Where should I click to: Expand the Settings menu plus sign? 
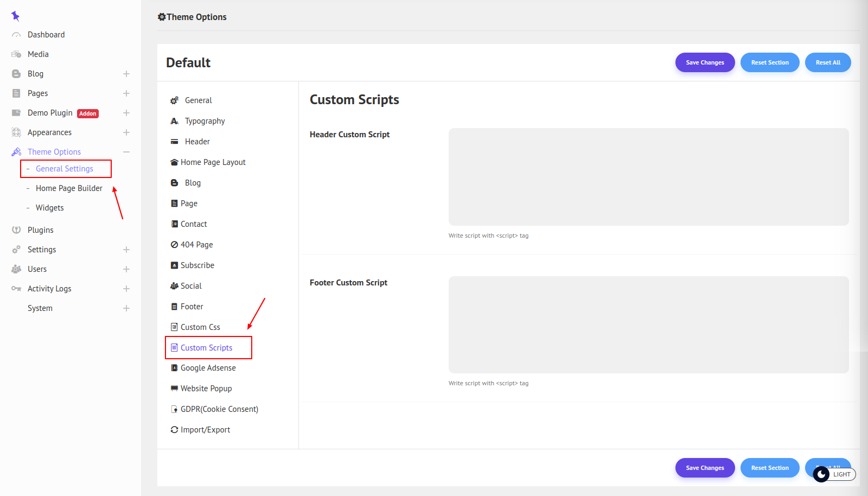tap(126, 250)
